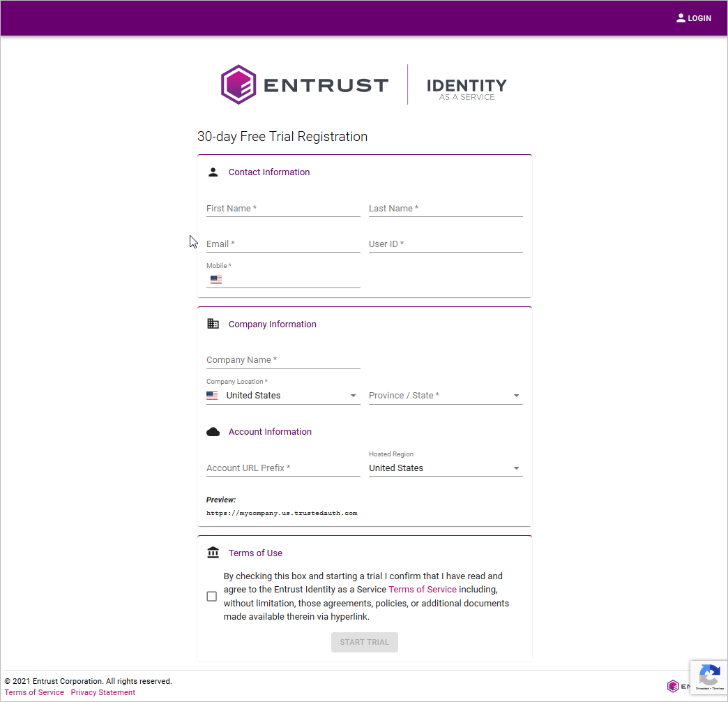Click the user icon next to LOGIN

[681, 18]
